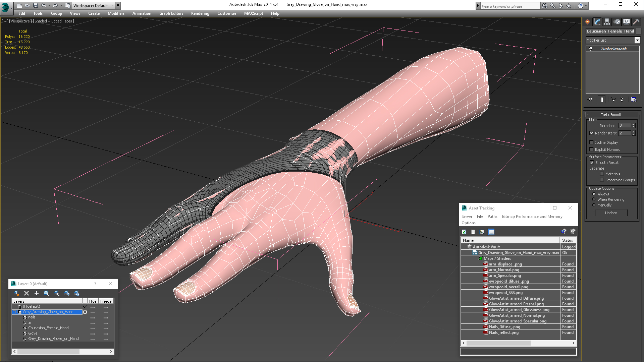The image size is (644, 362).
Task: Open the Display panel tab
Action: point(627,22)
